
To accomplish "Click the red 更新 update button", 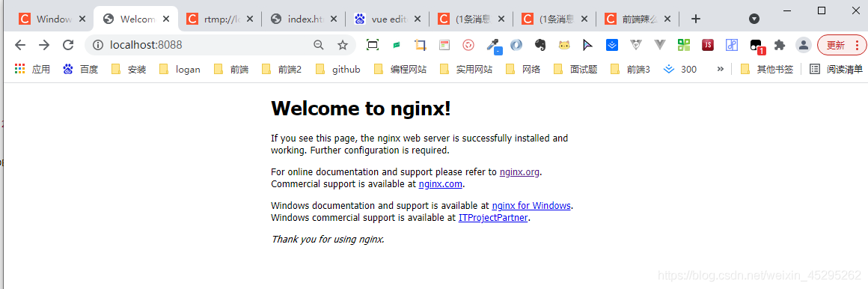I will click(841, 46).
